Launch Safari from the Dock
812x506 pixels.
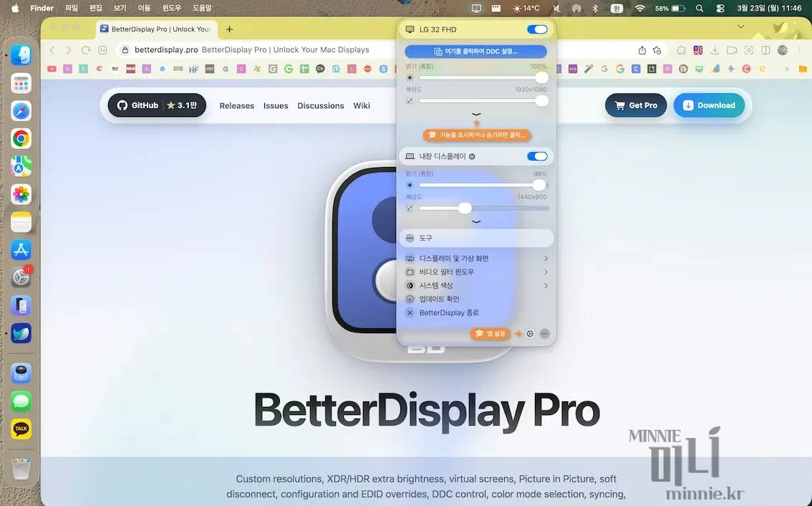pos(21,111)
